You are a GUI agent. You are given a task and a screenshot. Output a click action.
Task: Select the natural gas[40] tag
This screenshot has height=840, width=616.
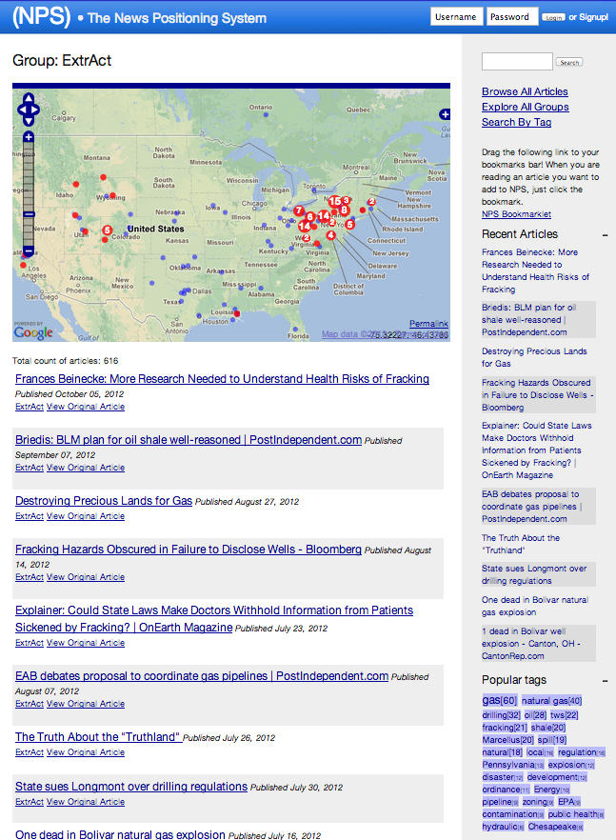tap(551, 701)
